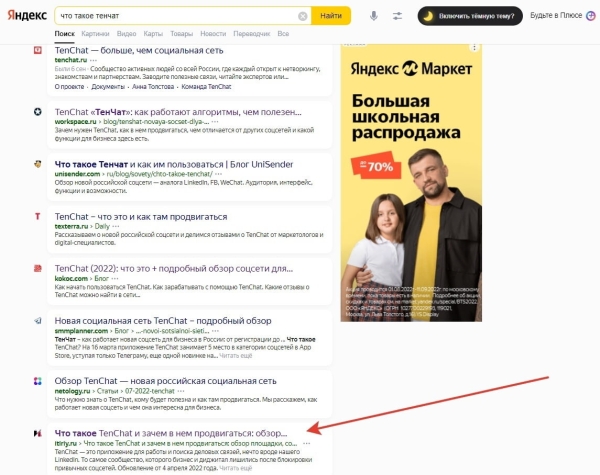
Task: Open the Все tab
Action: [x=283, y=34]
